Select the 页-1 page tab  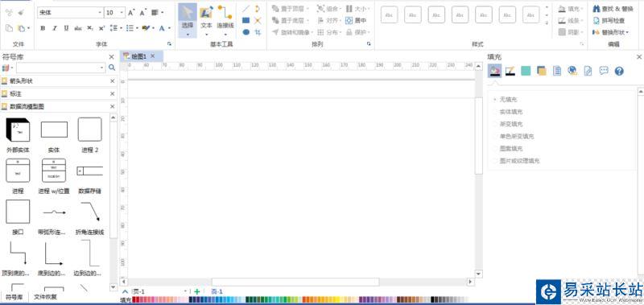(217, 291)
